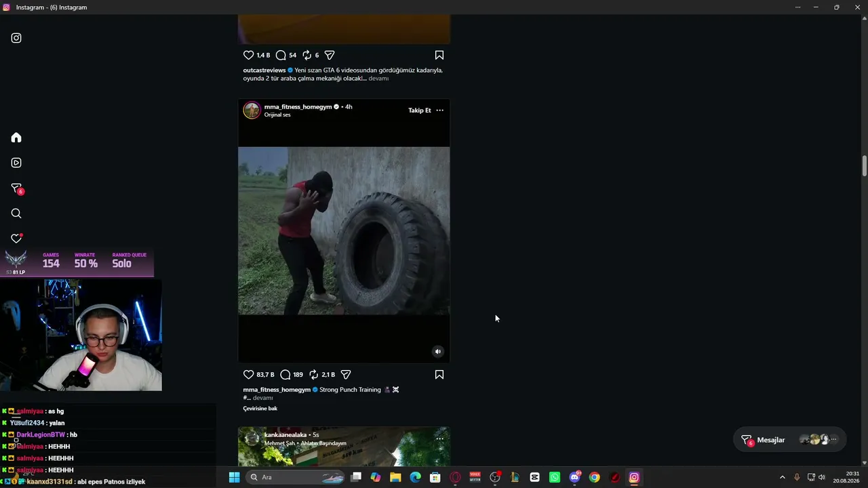Open microphone status icon in system tray
868x488 pixels.
797,477
